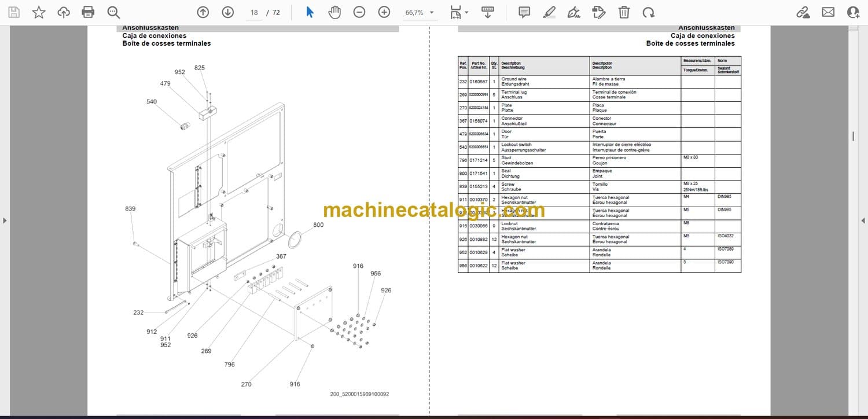Add a comment with the speech bubble icon
868x419 pixels.
pos(524,12)
